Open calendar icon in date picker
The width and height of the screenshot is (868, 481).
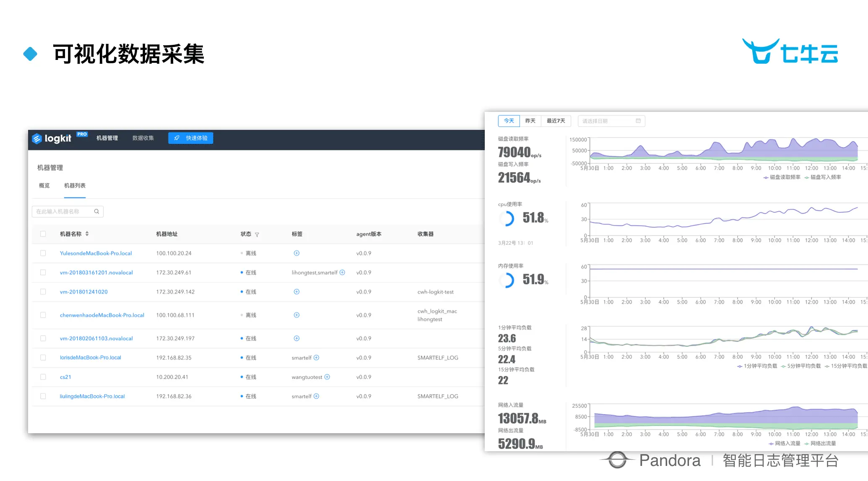click(x=638, y=121)
